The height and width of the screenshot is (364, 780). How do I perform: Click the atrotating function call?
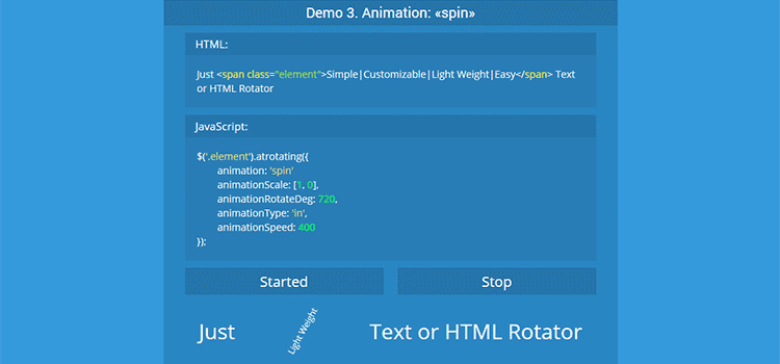(x=281, y=157)
